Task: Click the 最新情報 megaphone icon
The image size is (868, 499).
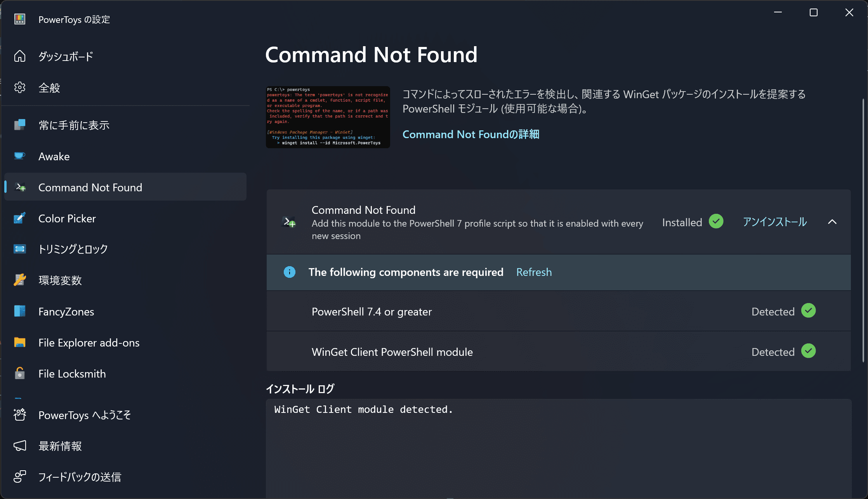Action: point(20,446)
